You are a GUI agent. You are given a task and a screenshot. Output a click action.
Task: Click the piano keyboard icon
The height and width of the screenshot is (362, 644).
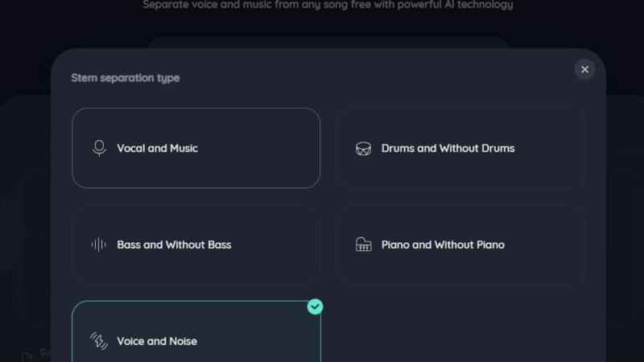pyautogui.click(x=363, y=245)
